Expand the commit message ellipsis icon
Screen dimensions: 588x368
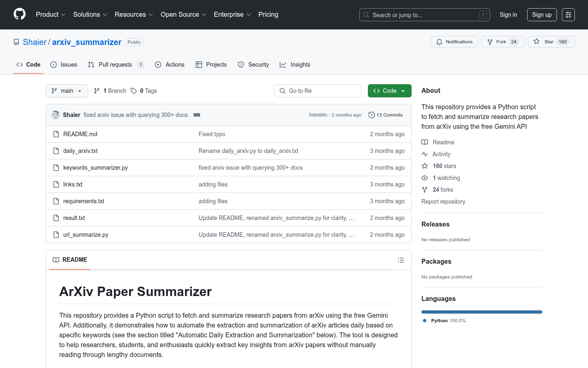pyautogui.click(x=197, y=115)
